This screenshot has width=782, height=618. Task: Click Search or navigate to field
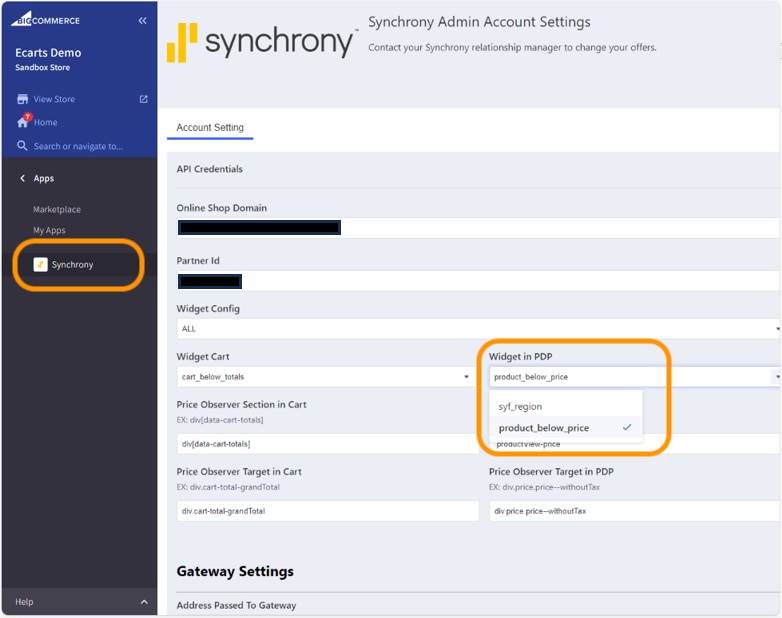pyautogui.click(x=78, y=146)
